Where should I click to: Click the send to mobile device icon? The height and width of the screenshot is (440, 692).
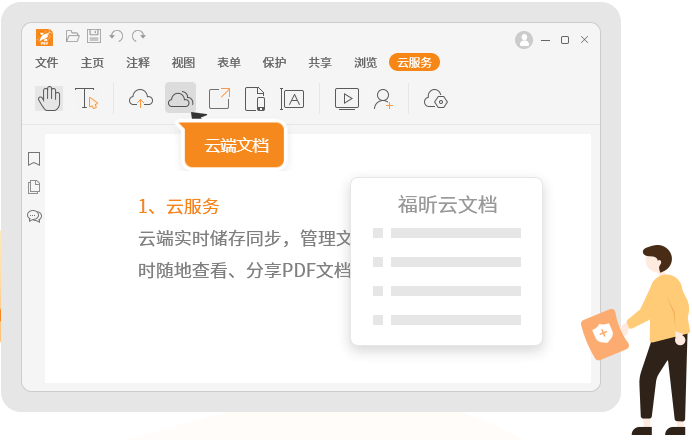(255, 99)
